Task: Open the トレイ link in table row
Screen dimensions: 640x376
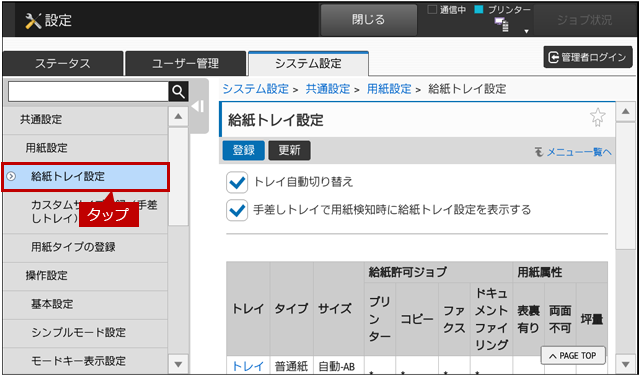Action: pyautogui.click(x=248, y=366)
